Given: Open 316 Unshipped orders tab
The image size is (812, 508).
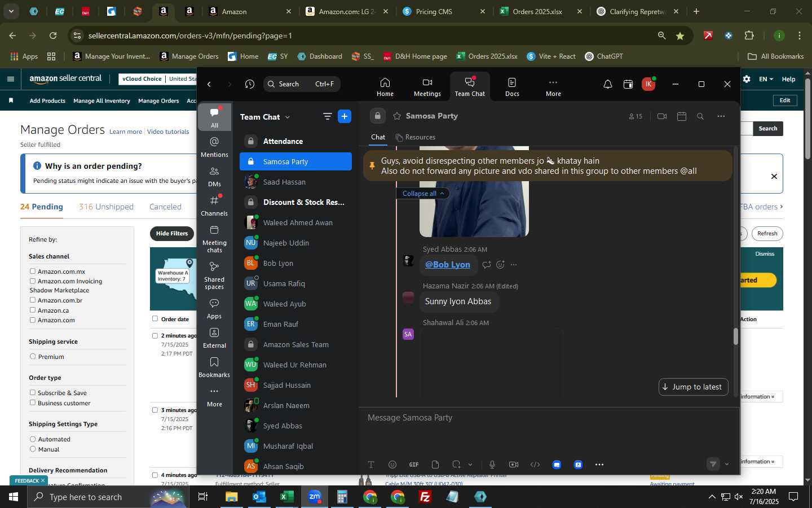Looking at the screenshot, I should pos(106,207).
